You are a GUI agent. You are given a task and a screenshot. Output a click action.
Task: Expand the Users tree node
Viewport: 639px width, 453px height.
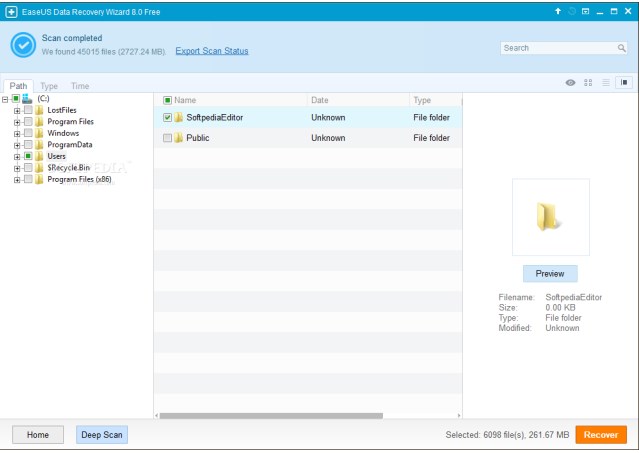click(17, 156)
